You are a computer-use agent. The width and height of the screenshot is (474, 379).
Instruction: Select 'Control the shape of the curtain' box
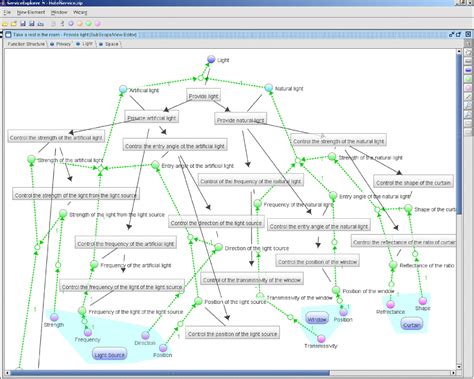(x=413, y=182)
